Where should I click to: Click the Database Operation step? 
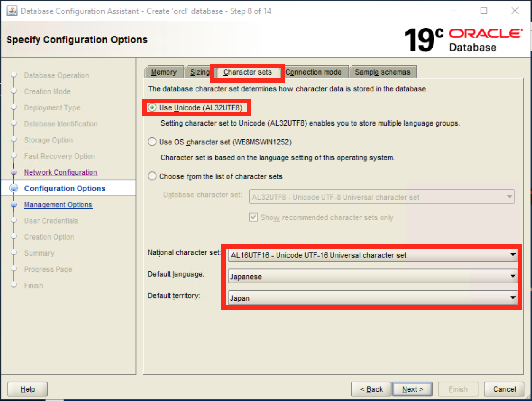tap(56, 75)
